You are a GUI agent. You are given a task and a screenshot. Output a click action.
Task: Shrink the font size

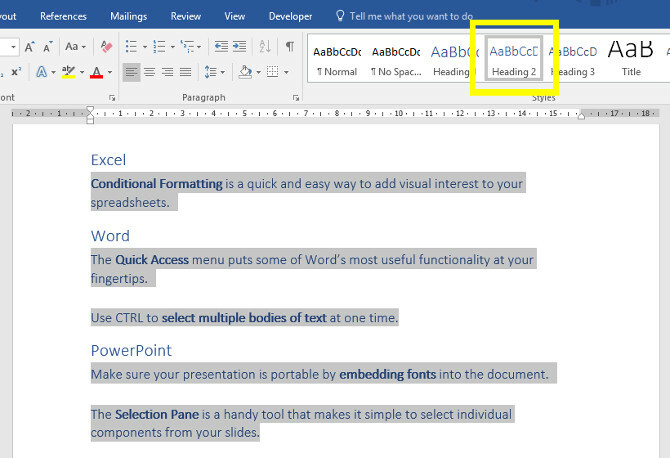coord(47,47)
